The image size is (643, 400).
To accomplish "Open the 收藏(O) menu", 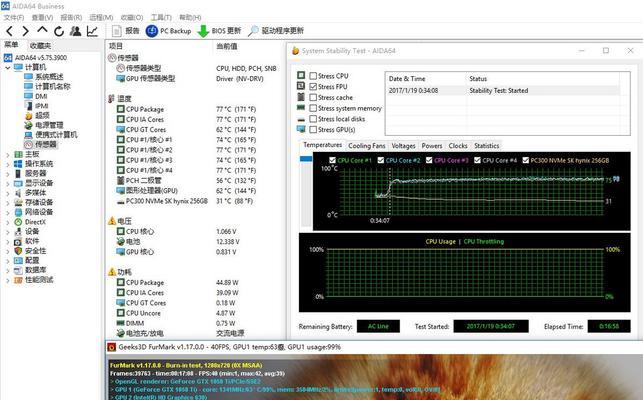I will [x=132, y=17].
